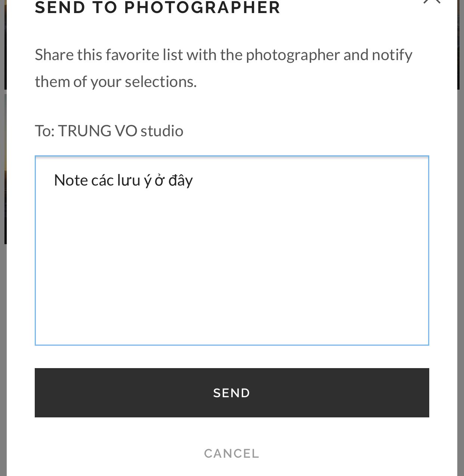Place cursor after 'Note các lưu ý ở đây'
Screen dimensions: 464x476
[194, 180]
